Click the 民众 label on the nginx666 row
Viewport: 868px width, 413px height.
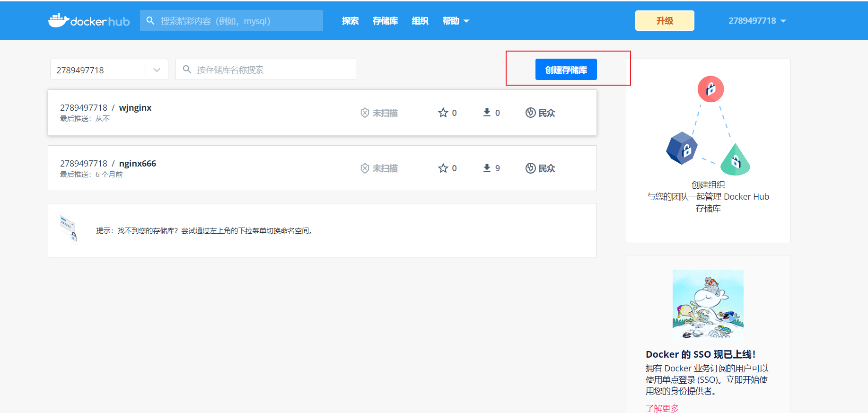(x=547, y=168)
